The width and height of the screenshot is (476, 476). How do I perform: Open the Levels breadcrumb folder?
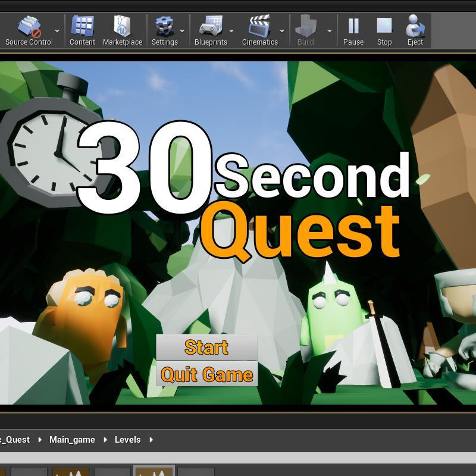click(127, 440)
